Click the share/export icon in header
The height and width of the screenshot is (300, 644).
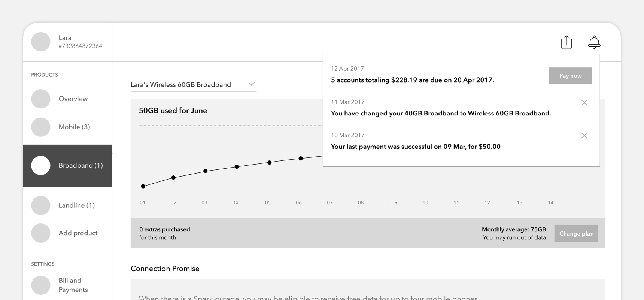tap(566, 42)
